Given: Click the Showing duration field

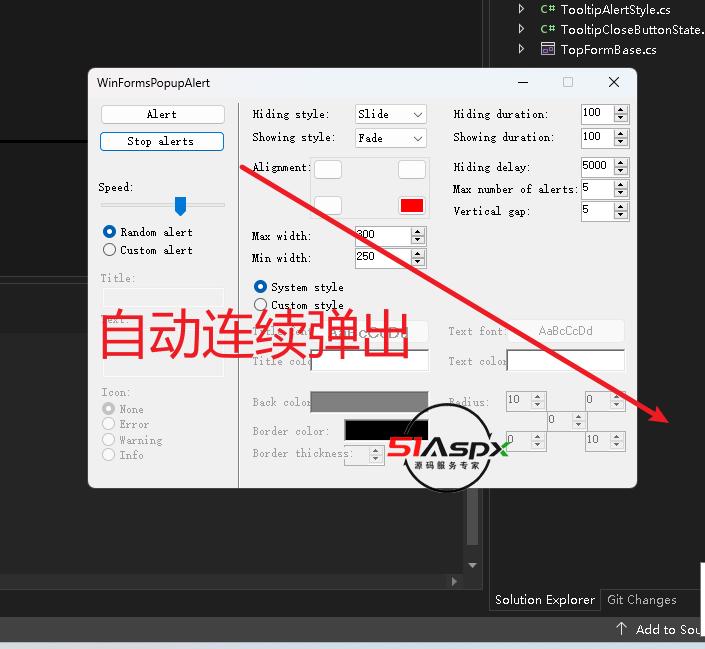Looking at the screenshot, I should click(597, 137).
